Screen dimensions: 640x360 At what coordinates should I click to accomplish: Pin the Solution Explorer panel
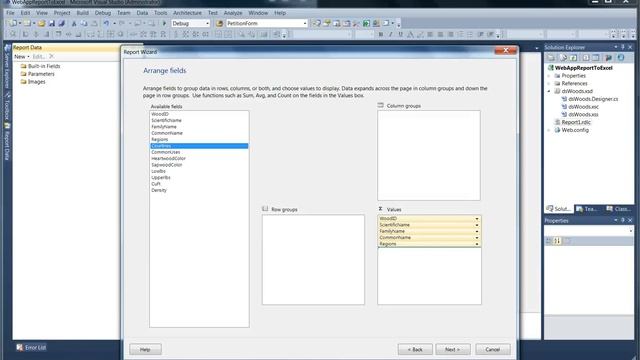623,47
